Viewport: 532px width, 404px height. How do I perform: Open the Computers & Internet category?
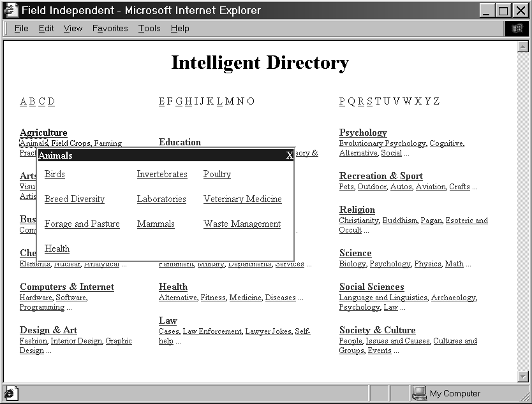point(67,287)
